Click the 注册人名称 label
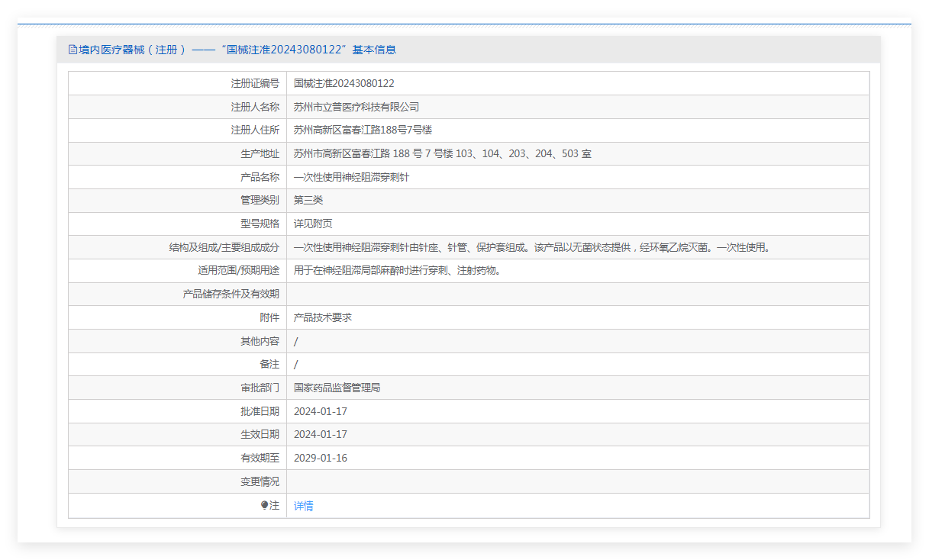 (x=255, y=107)
